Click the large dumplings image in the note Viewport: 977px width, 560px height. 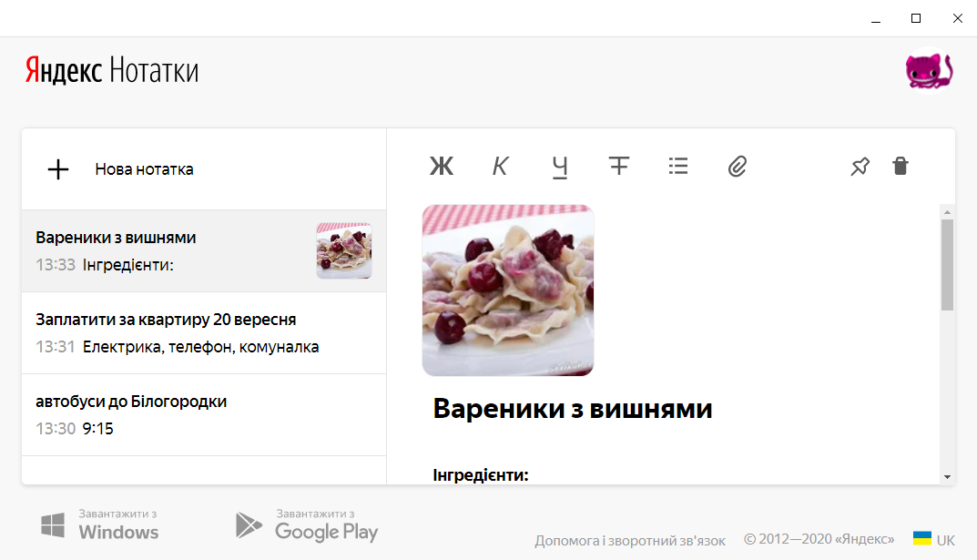[508, 290]
